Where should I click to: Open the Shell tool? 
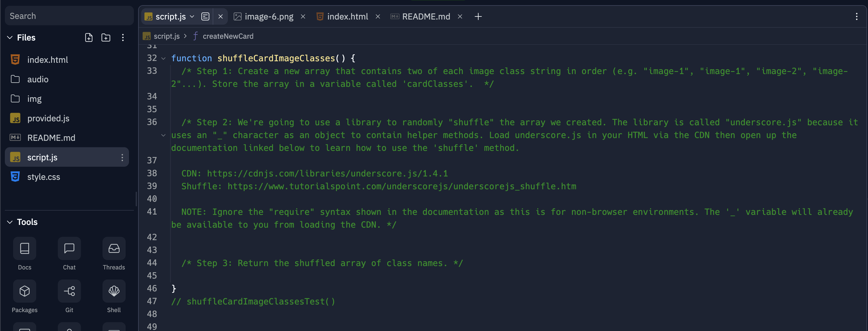coord(114,291)
